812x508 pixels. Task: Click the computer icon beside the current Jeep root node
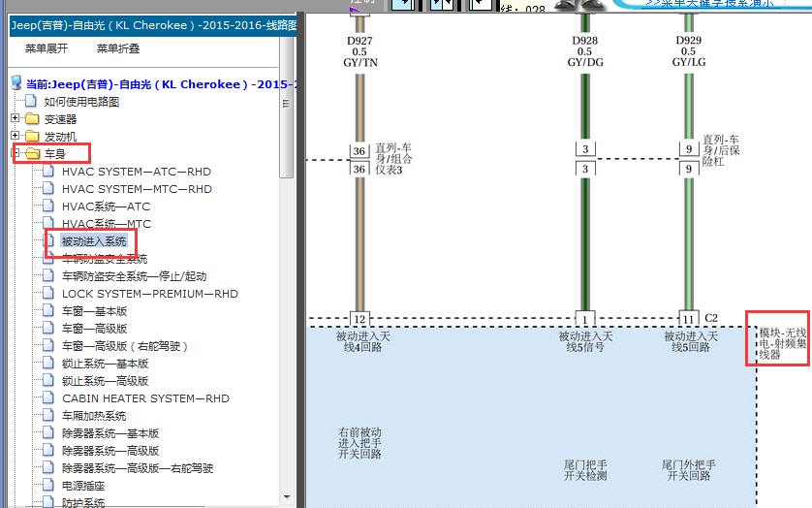tap(16, 83)
